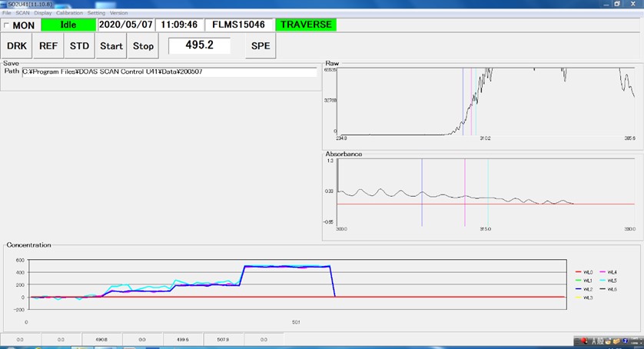Screen dimensions: 644x349
Task: Toggle the MON checkbox
Action: point(7,25)
